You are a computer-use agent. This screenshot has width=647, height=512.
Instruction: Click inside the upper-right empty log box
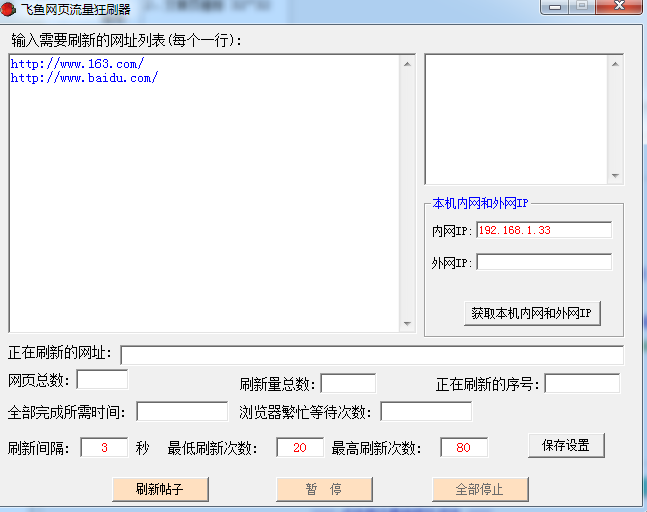click(x=516, y=118)
